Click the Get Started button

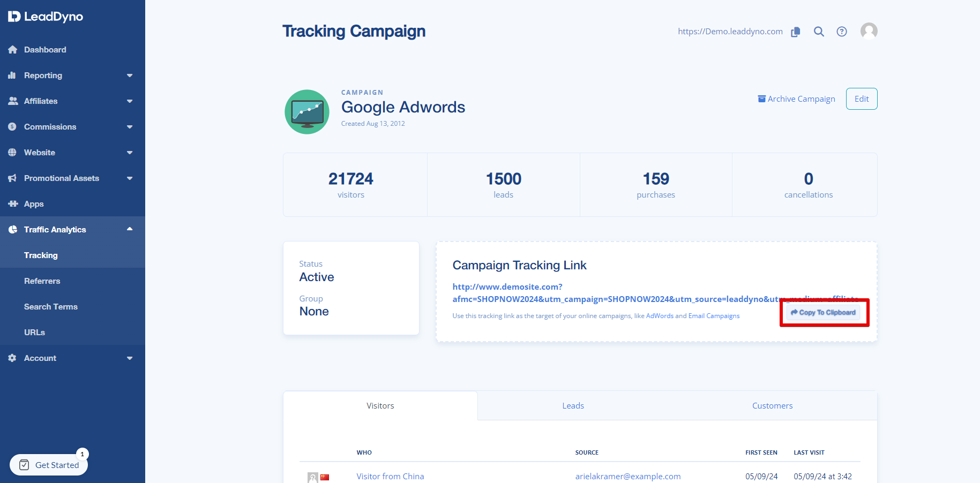tap(49, 465)
